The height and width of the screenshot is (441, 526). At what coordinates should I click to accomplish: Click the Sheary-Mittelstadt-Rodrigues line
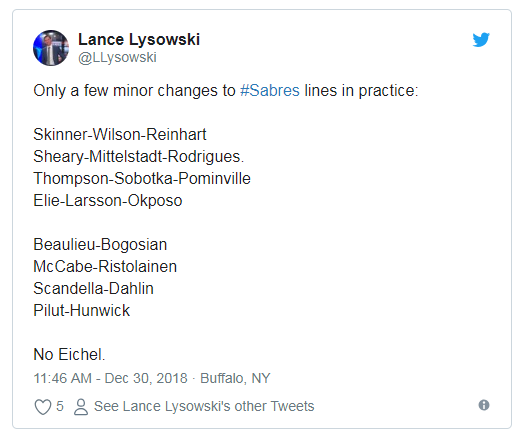coord(139,157)
